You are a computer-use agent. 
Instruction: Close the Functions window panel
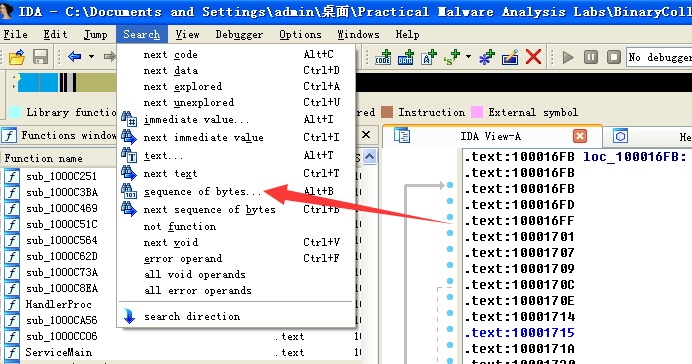(366, 135)
